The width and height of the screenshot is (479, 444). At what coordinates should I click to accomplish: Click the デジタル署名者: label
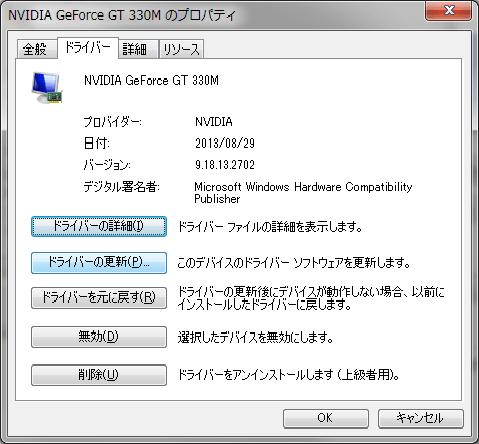(122, 187)
